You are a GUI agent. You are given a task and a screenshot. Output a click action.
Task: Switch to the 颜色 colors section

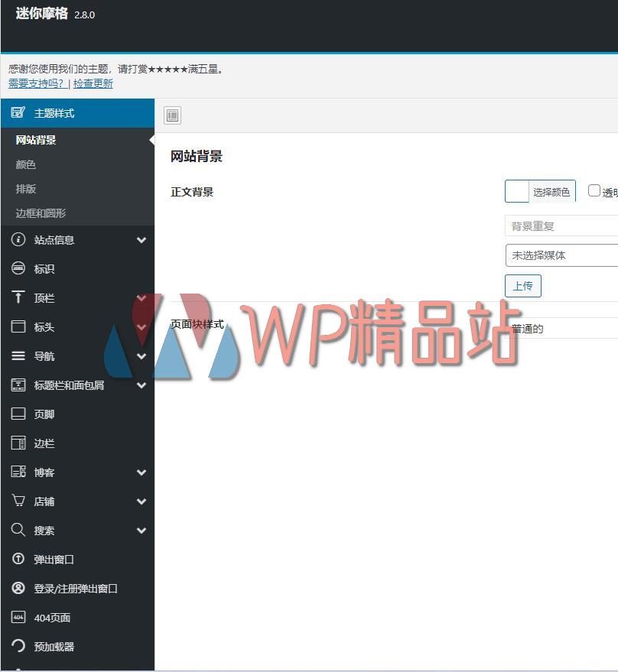[25, 164]
